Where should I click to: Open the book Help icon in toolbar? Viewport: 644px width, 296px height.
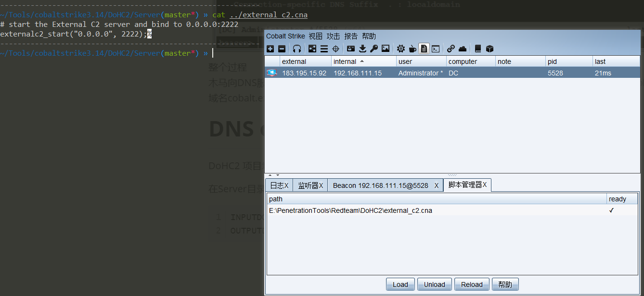point(478,49)
